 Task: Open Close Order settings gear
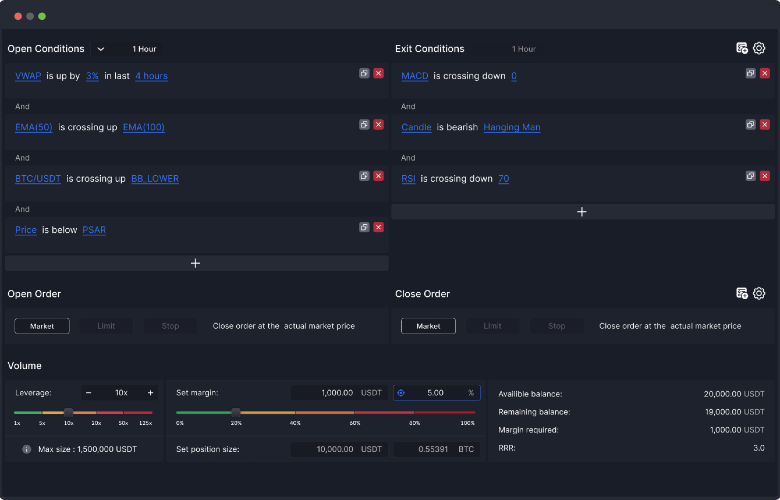pyautogui.click(x=759, y=293)
